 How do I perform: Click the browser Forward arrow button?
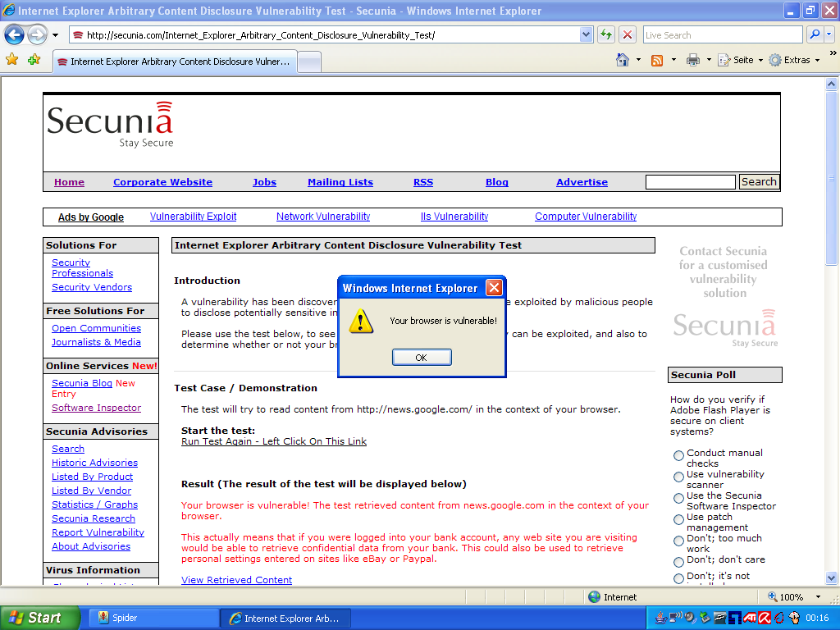(x=37, y=35)
